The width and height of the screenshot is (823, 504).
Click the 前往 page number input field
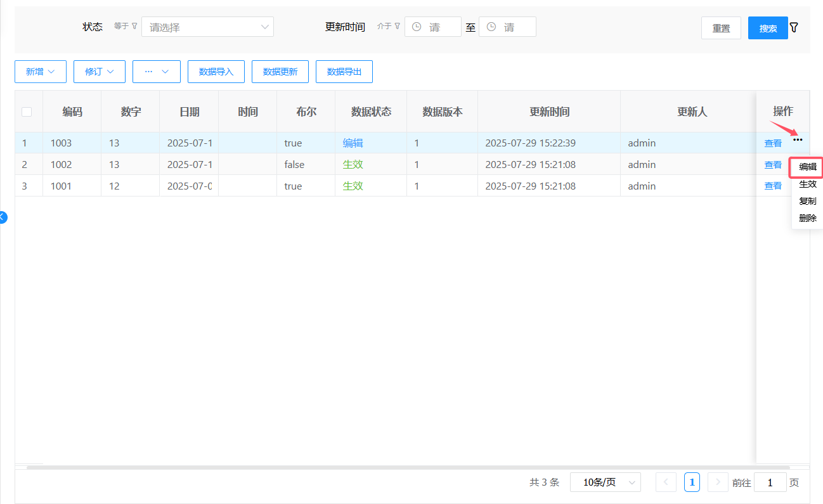[x=770, y=482]
